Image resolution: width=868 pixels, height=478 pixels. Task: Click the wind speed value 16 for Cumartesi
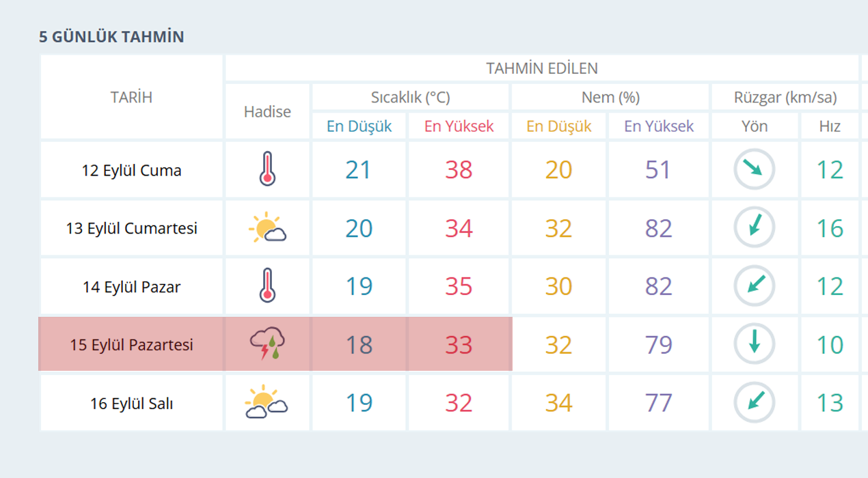point(830,228)
